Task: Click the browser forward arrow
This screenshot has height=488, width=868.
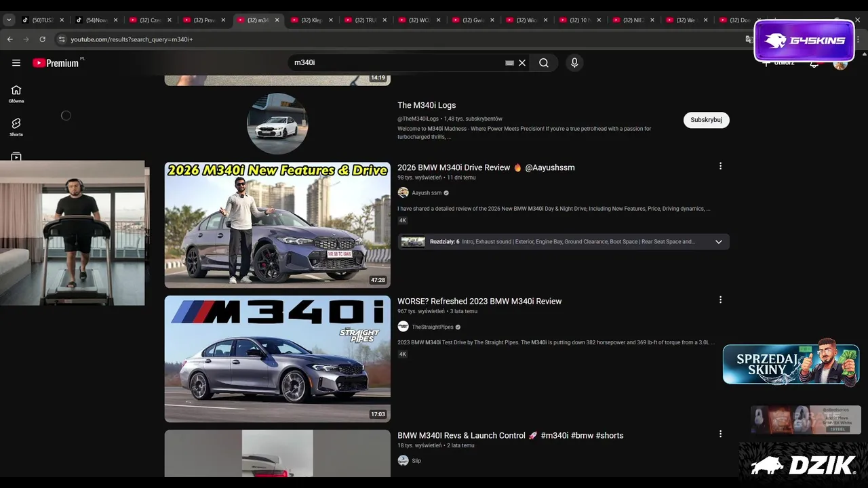Action: (x=26, y=39)
